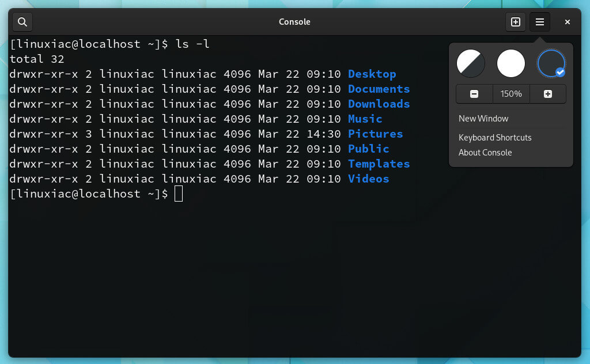Open Keyboard Shortcuts from the menu
Screen dimensions: 590x364
[495, 138]
